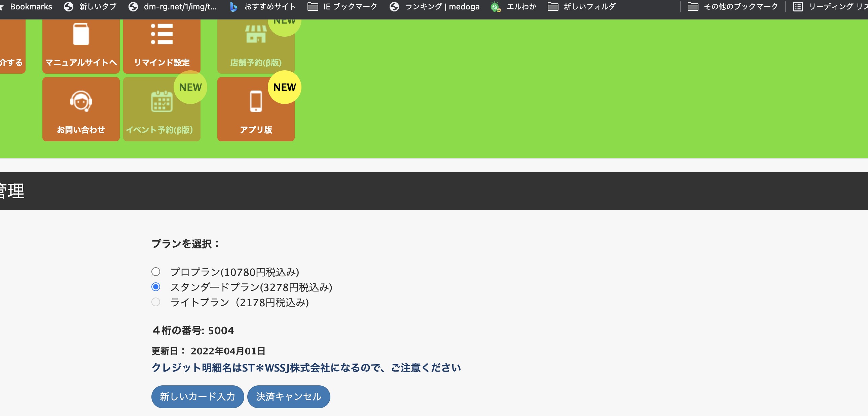Click the プランを選択： heading
Image resolution: width=868 pixels, height=416 pixels.
click(x=186, y=244)
